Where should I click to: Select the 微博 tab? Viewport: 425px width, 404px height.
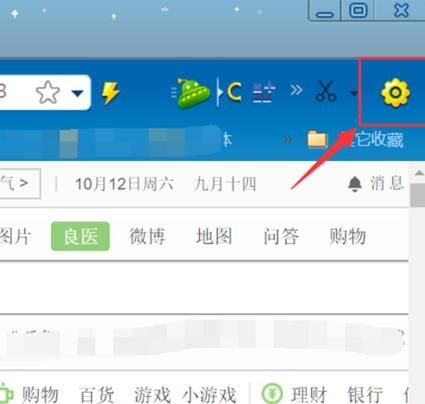click(147, 236)
